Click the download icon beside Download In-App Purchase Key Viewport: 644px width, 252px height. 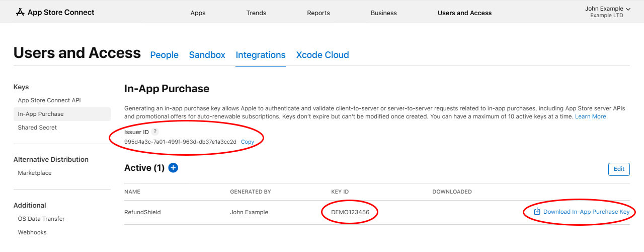537,212
